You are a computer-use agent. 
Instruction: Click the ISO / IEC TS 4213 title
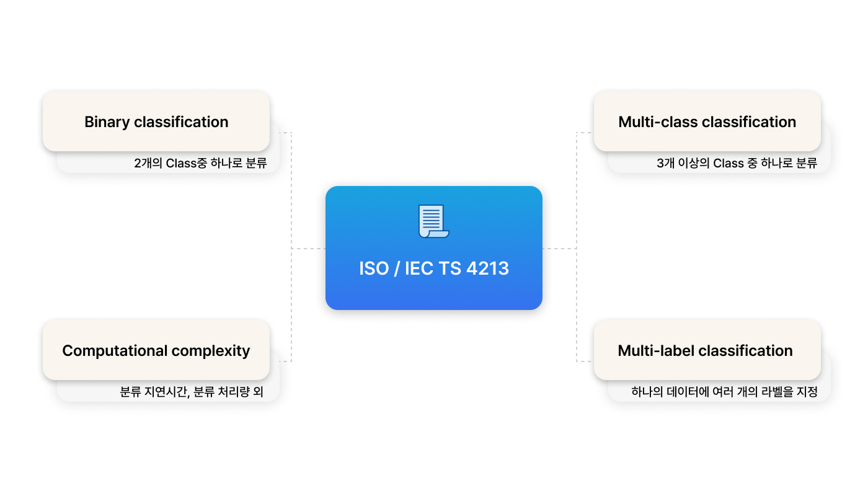tap(434, 268)
